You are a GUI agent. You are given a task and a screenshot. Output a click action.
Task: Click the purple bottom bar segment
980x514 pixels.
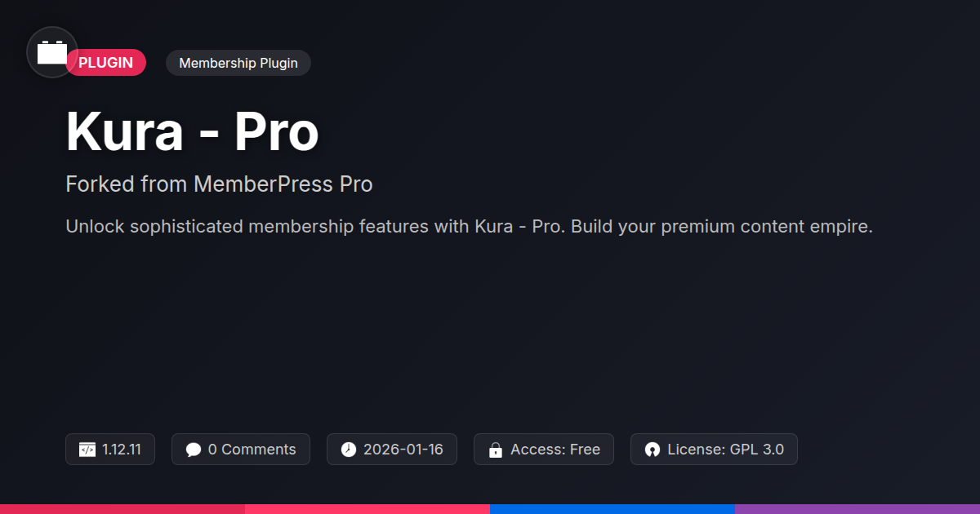point(857,508)
